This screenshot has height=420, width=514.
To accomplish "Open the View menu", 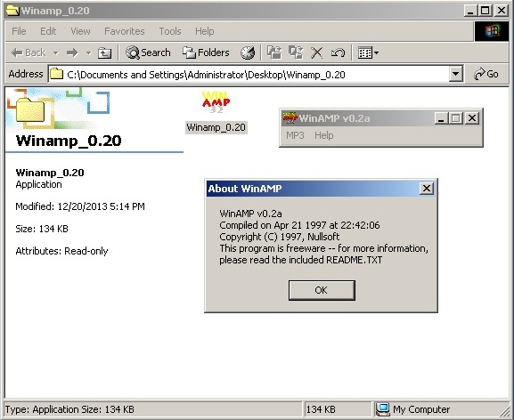I will point(80,31).
